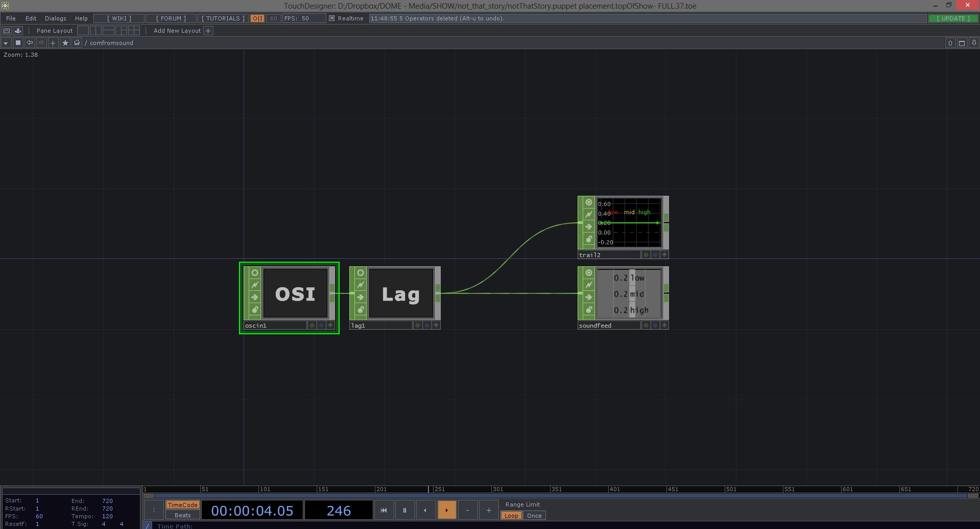This screenshot has height=529, width=980.
Task: Open the Dialogs menu
Action: [55, 18]
